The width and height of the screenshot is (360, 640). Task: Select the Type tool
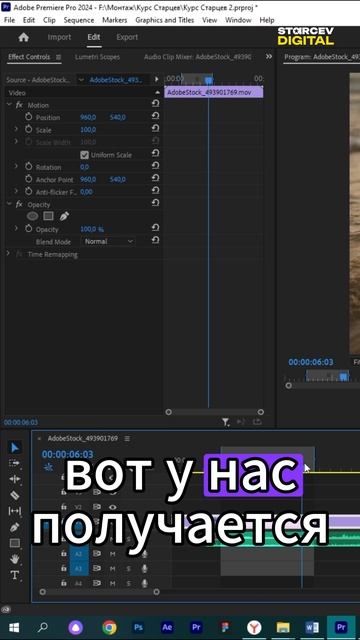15,575
